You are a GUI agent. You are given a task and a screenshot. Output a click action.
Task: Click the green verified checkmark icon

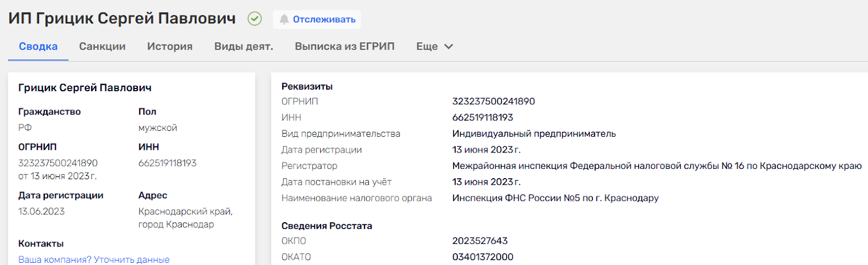pyautogui.click(x=254, y=19)
